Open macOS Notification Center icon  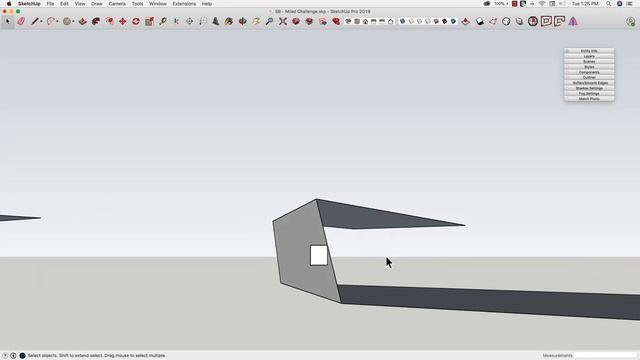click(x=629, y=4)
